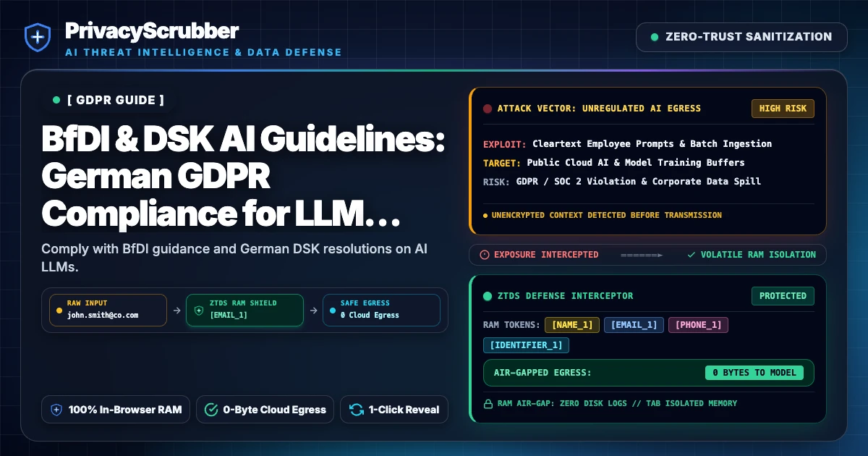Click the refresh icon beside 1-Click Reveal
The height and width of the screenshot is (456, 868).
(356, 410)
